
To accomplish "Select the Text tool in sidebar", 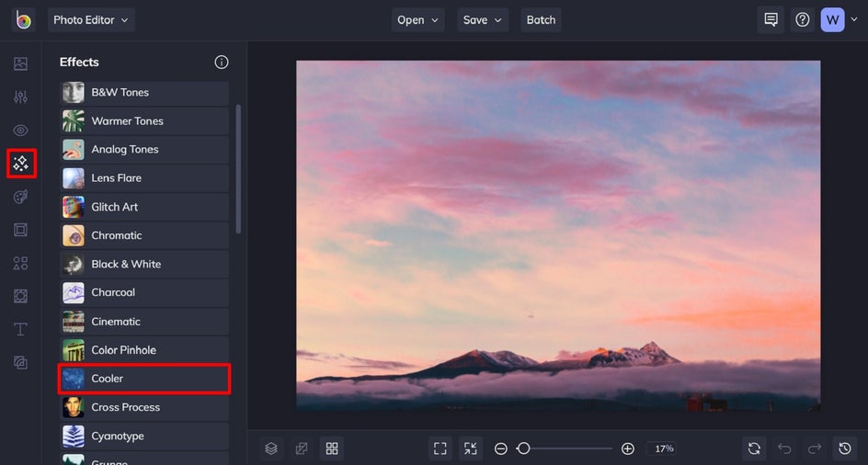I will pos(20,329).
